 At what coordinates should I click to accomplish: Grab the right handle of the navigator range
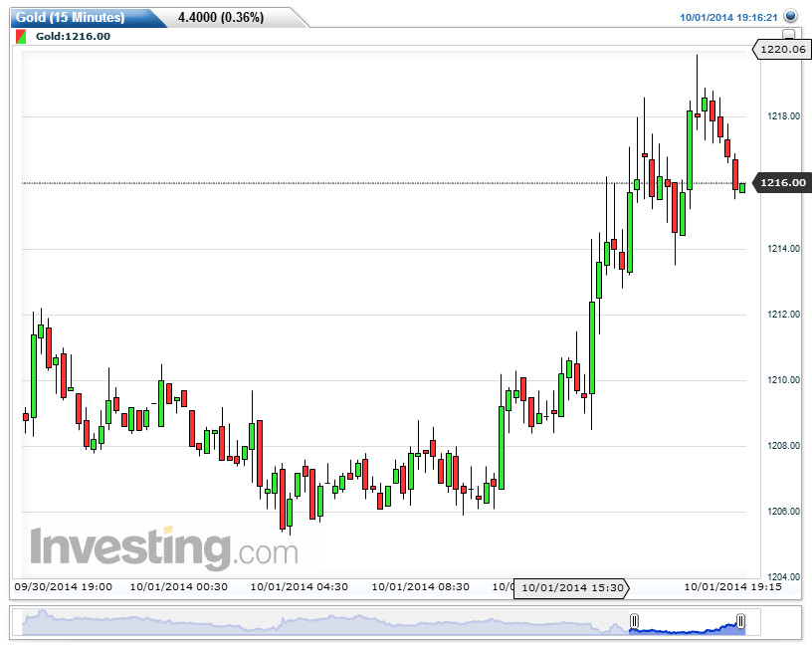click(741, 620)
